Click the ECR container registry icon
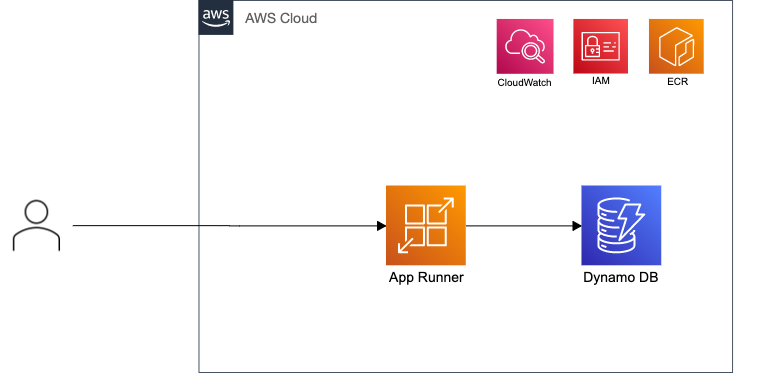The width and height of the screenshot is (760, 373). [676, 47]
